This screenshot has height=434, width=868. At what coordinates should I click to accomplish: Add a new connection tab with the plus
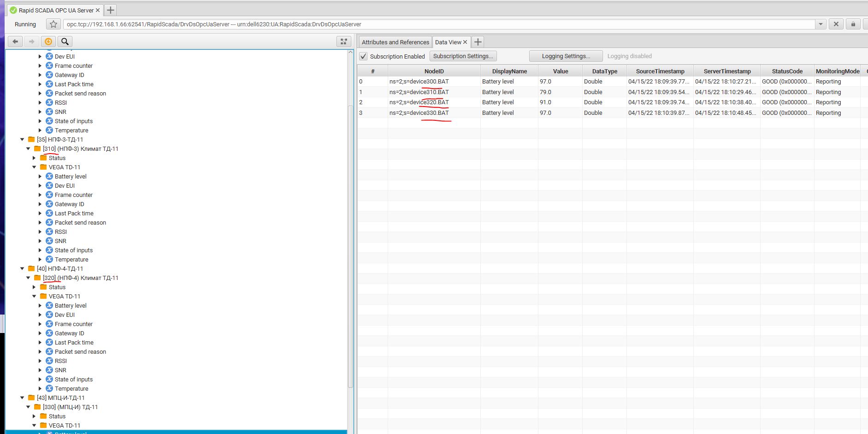tap(110, 10)
